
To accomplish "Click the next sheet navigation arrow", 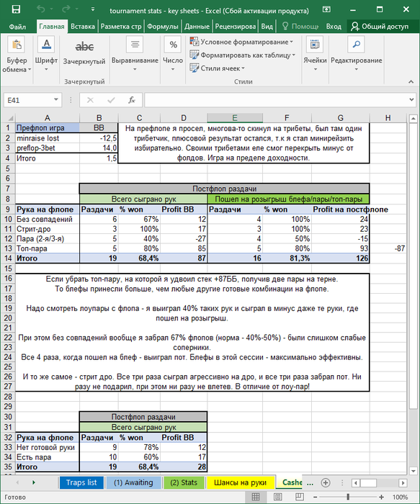I will tap(33, 482).
